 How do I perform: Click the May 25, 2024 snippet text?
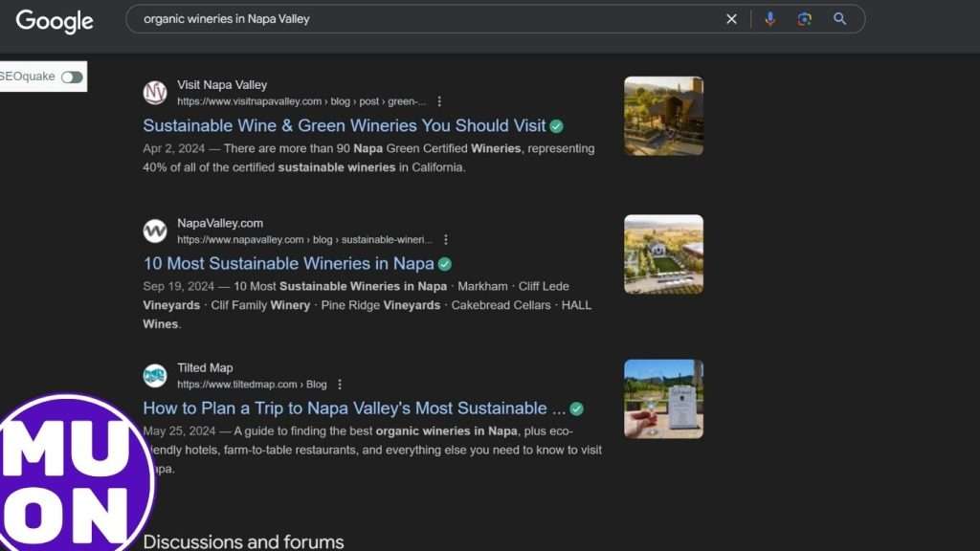[x=372, y=450]
